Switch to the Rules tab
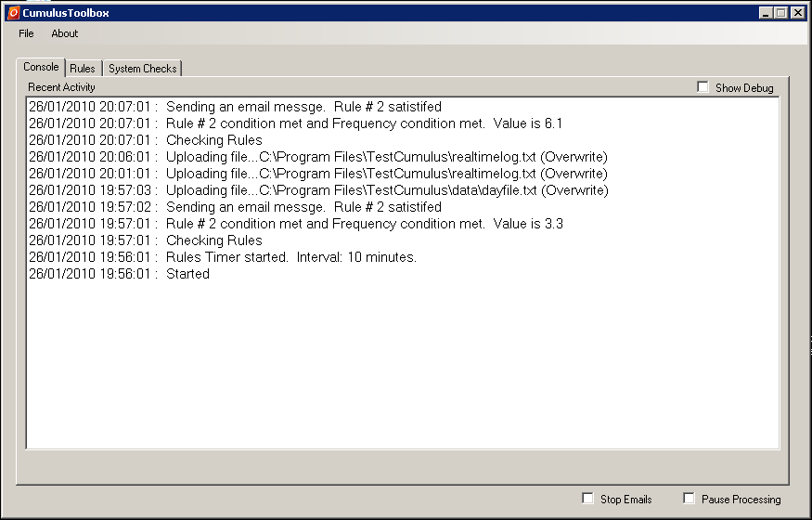The width and height of the screenshot is (812, 520). [83, 69]
